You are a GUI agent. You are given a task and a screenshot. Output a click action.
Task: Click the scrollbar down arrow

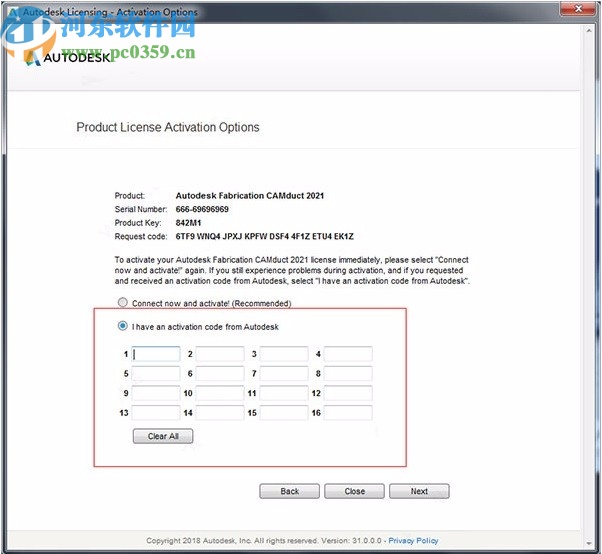[x=589, y=543]
